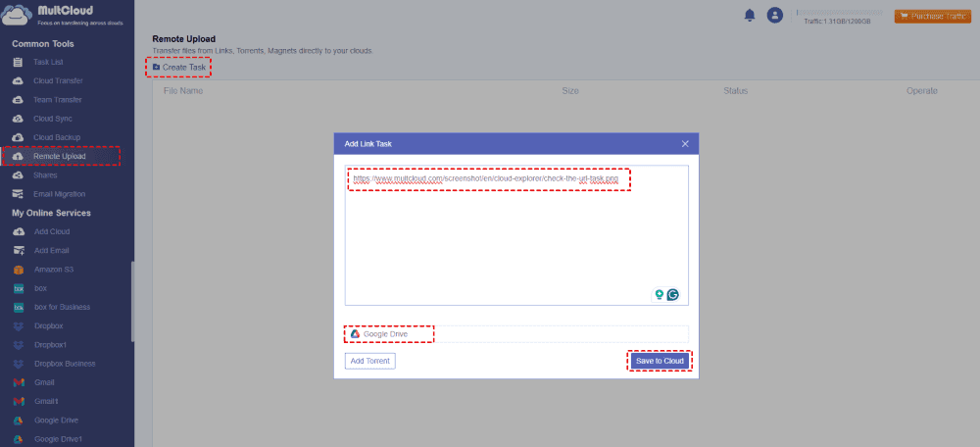Open Email Migration tool
Image resolution: width=980 pixels, height=447 pixels.
(60, 194)
